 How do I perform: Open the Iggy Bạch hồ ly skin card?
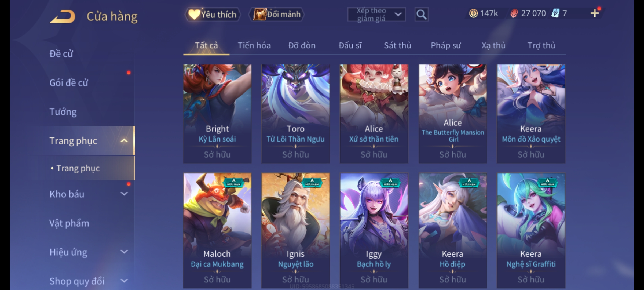tap(374, 230)
